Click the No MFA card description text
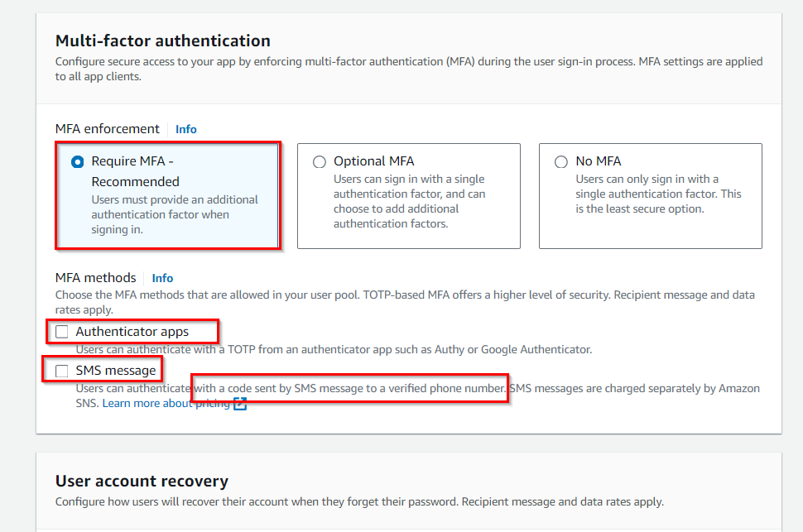803x532 pixels. coord(658,194)
